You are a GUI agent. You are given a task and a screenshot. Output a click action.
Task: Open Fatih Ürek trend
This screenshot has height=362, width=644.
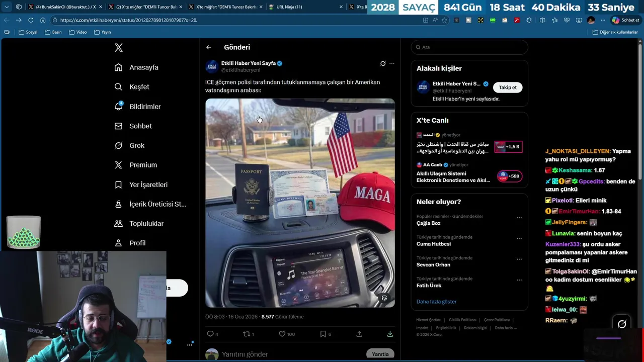(429, 286)
